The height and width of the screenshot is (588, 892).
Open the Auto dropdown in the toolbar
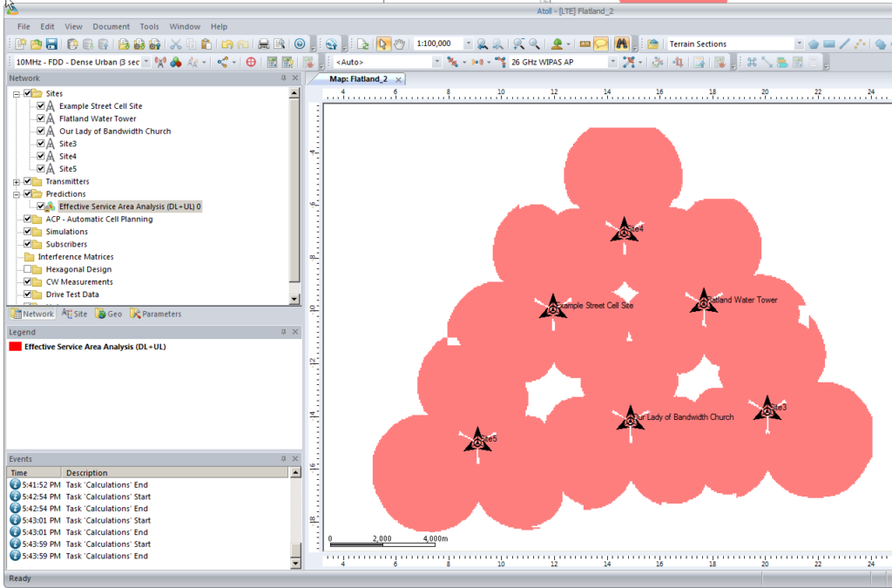[437, 61]
